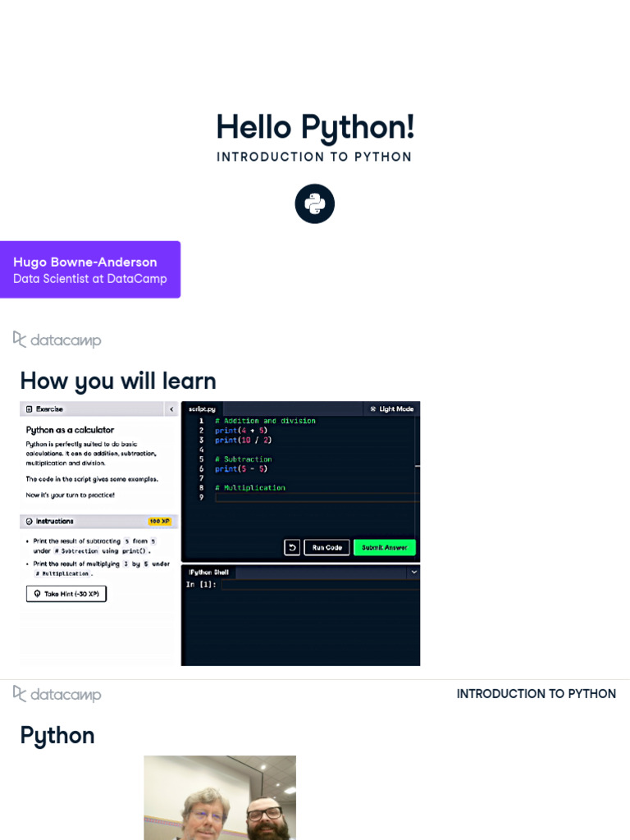Image resolution: width=630 pixels, height=840 pixels.
Task: Click the datacamp logo above the Python heading
Action: (x=57, y=694)
